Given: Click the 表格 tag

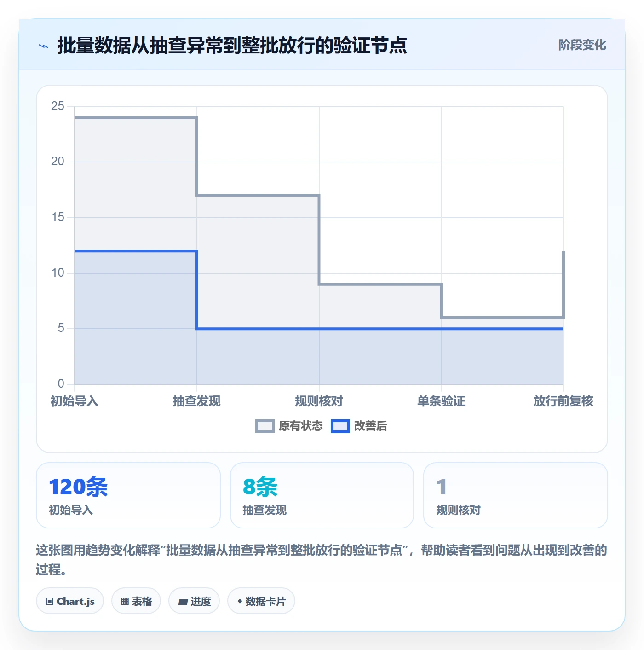Looking at the screenshot, I should pyautogui.click(x=136, y=601).
